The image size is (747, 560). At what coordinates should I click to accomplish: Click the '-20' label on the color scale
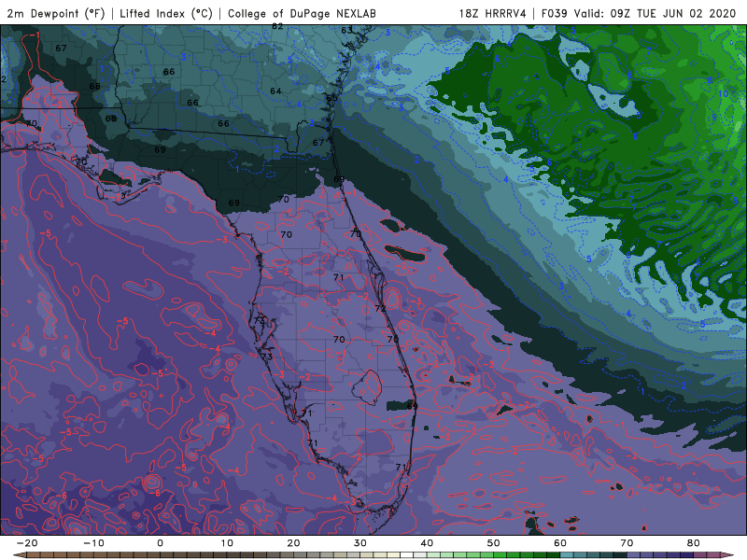27,543
